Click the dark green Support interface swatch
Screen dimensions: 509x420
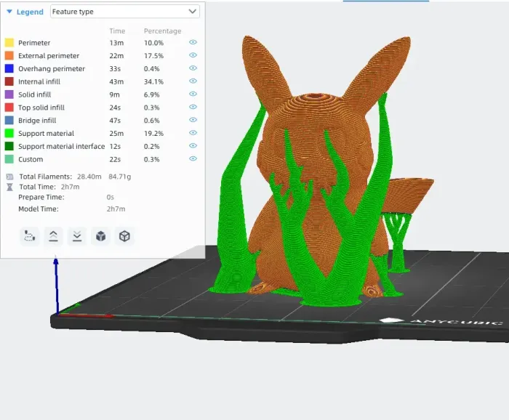point(9,146)
